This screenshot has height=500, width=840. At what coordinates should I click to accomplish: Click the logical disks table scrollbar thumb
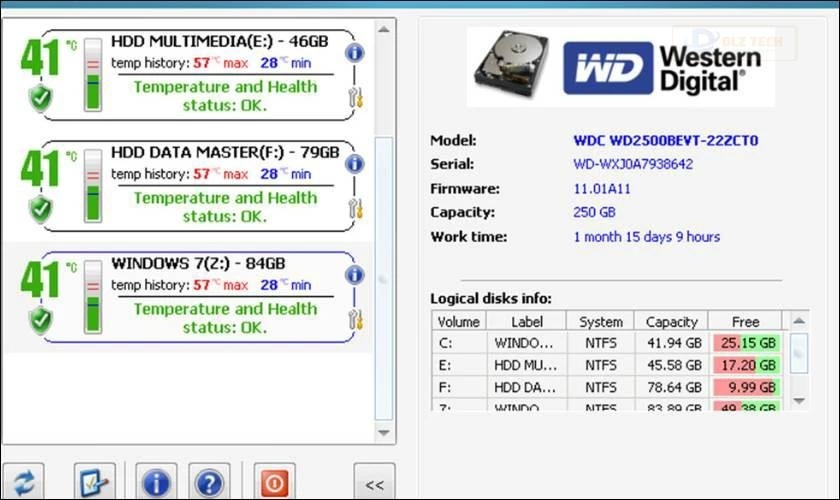[x=799, y=353]
